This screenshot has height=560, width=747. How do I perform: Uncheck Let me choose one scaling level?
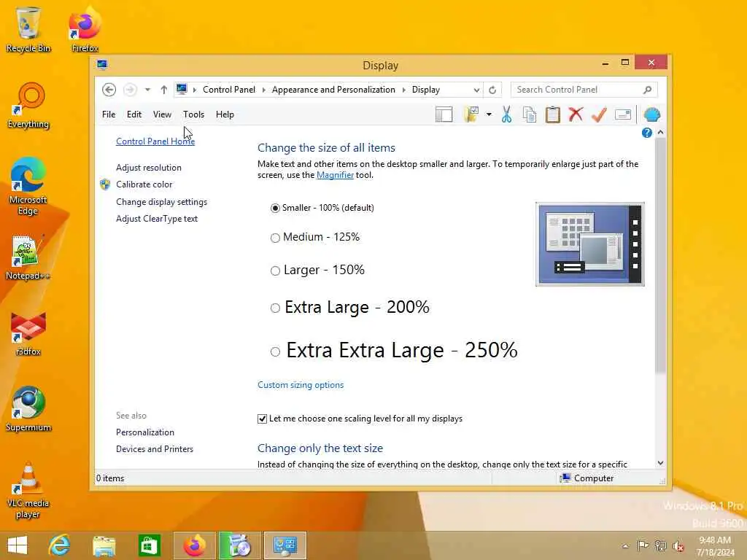coord(262,419)
